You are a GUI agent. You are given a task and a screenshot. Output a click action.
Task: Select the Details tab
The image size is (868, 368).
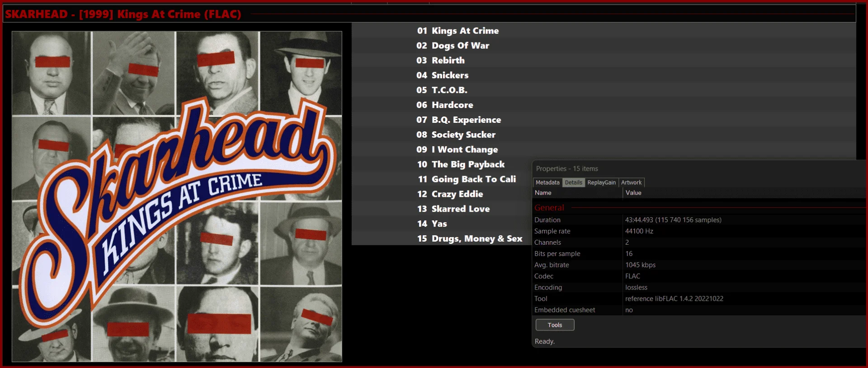pos(573,182)
